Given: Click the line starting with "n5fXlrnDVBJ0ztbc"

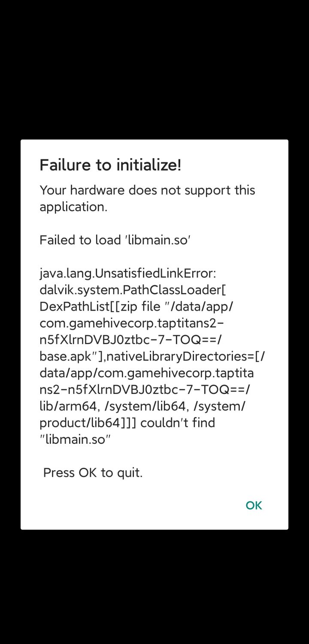Looking at the screenshot, I should [x=131, y=340].
